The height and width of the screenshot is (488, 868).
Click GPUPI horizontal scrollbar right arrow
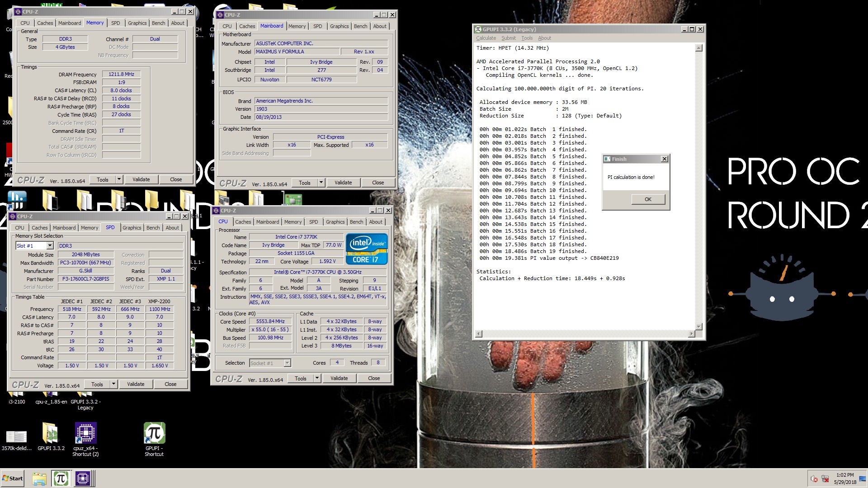(x=691, y=334)
